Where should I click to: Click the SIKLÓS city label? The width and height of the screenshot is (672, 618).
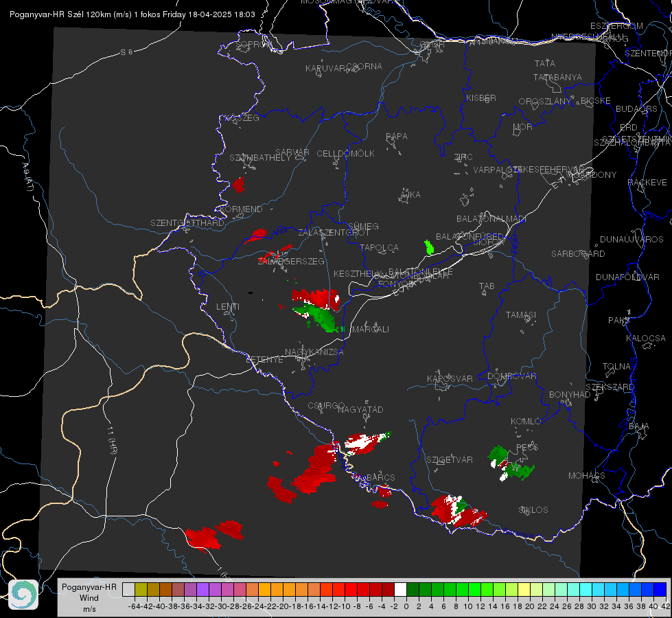(x=533, y=510)
